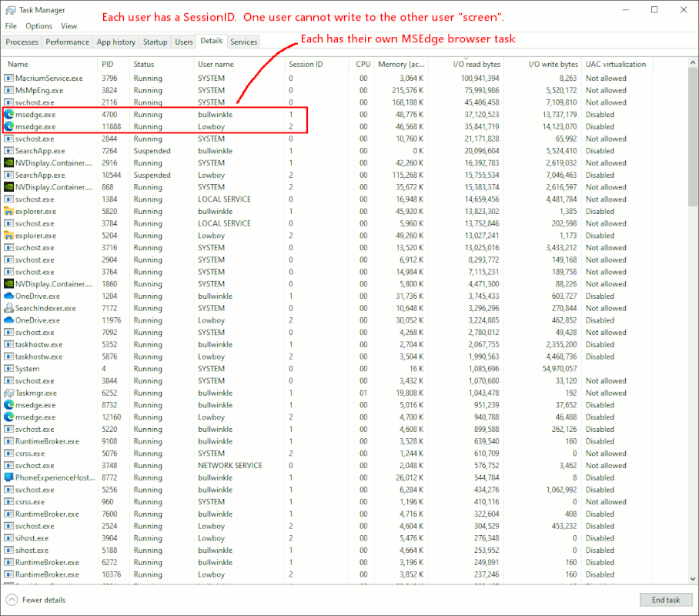Sort by the UAC virtualization header
699x616 pixels.
coord(617,64)
